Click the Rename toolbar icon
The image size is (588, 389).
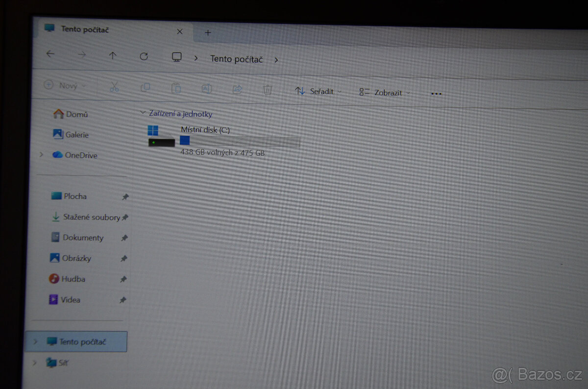click(207, 89)
